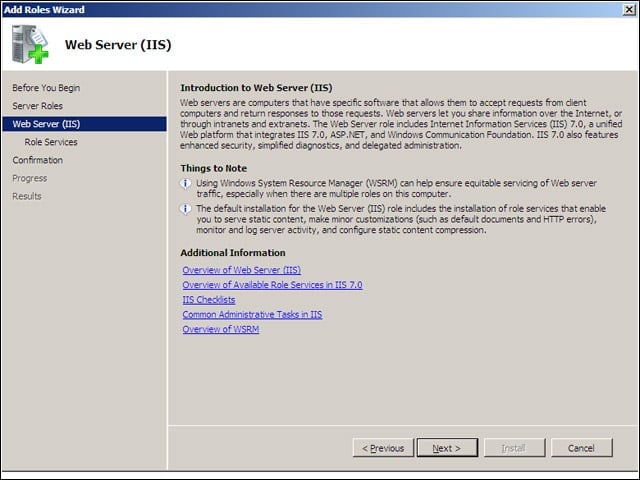This screenshot has height=480, width=640.
Task: Click the Introduction to Web Server (IIS) heading
Action: pos(256,88)
